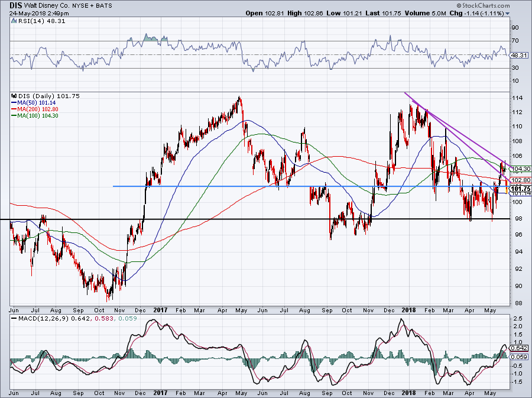
Task: Click the 'Chg -1.14 (-1.11%)' value
Action: click(476, 13)
